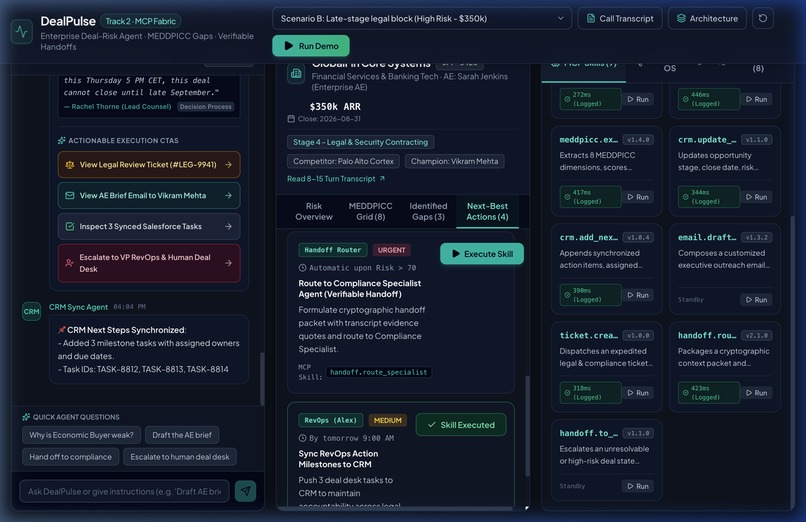Screen dimensions: 806x522
Task: Click the document icon in Call Transcript button
Action: 591,18
